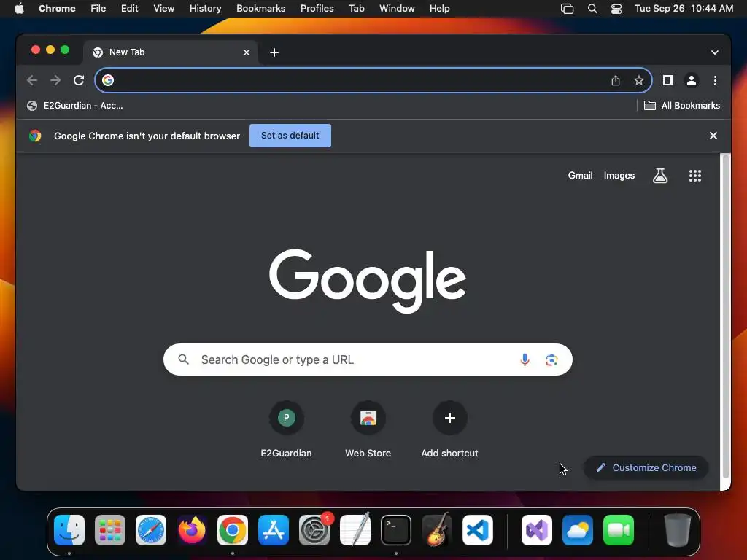Open Launchpad in the dock
The image size is (747, 560).
(110, 530)
